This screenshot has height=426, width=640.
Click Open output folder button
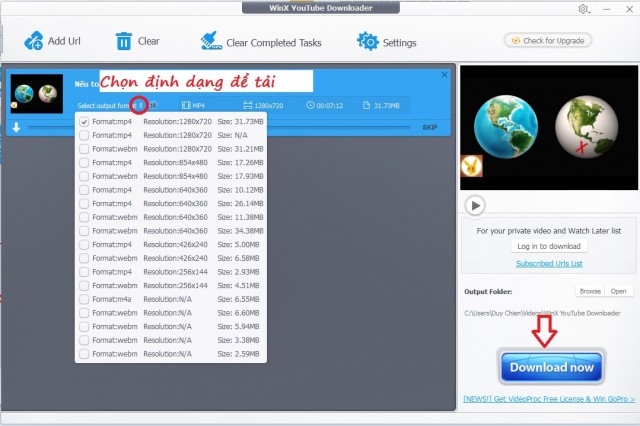point(618,291)
